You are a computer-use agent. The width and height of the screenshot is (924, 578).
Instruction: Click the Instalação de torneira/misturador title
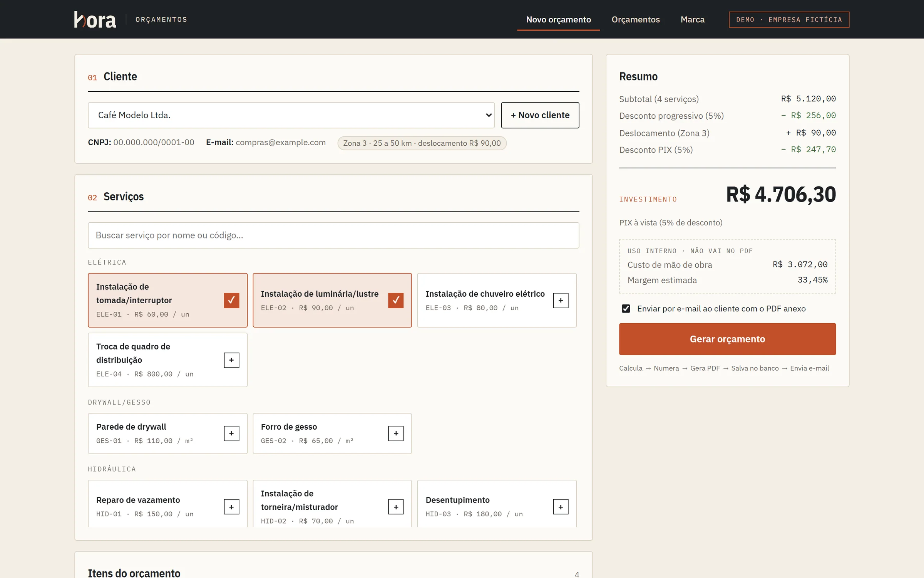pos(299,501)
